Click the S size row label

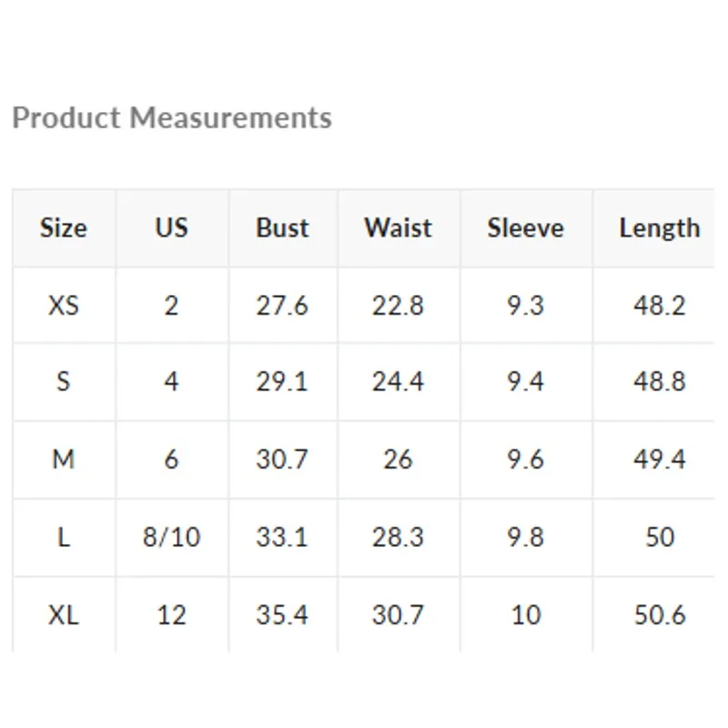(63, 381)
